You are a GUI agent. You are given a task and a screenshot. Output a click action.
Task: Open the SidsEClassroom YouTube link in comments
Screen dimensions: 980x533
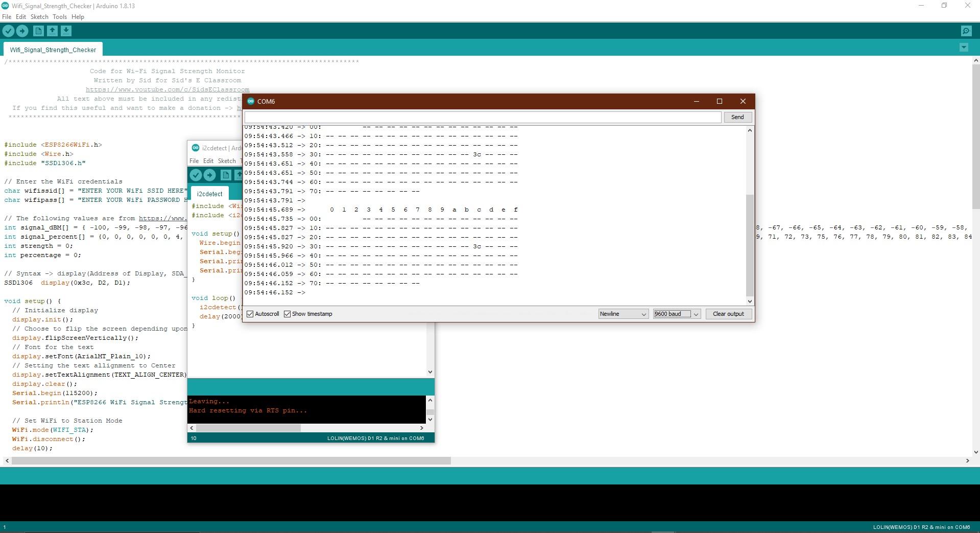coord(167,89)
